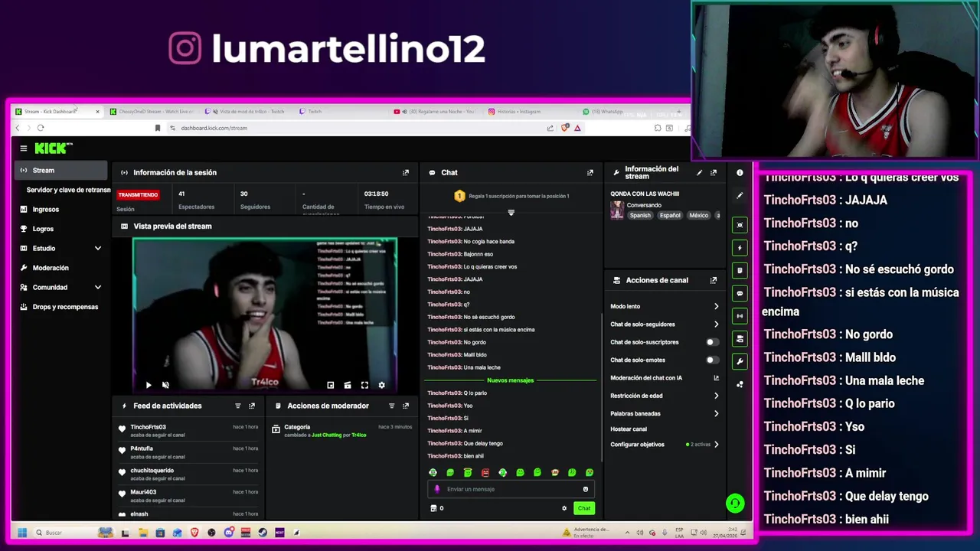
Task: Click the green Chat send button
Action: (584, 508)
